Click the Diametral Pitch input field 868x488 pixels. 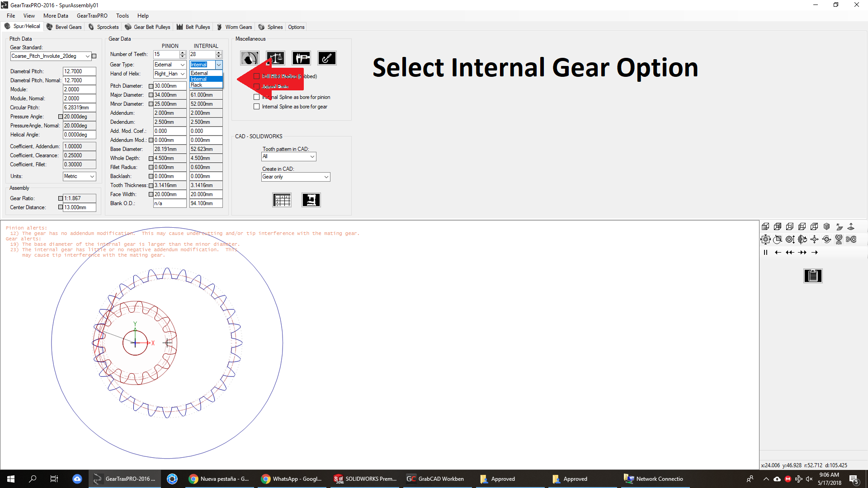[79, 71]
